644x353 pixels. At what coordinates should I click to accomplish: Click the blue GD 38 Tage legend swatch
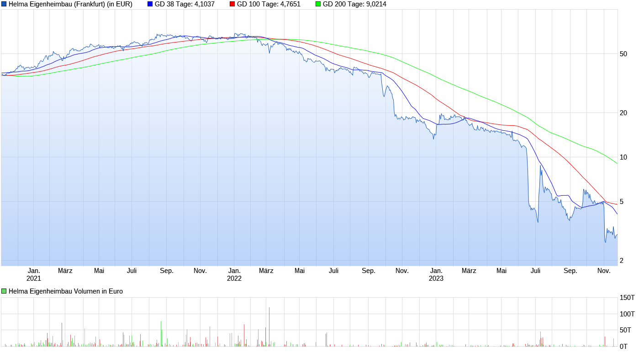[150, 4]
